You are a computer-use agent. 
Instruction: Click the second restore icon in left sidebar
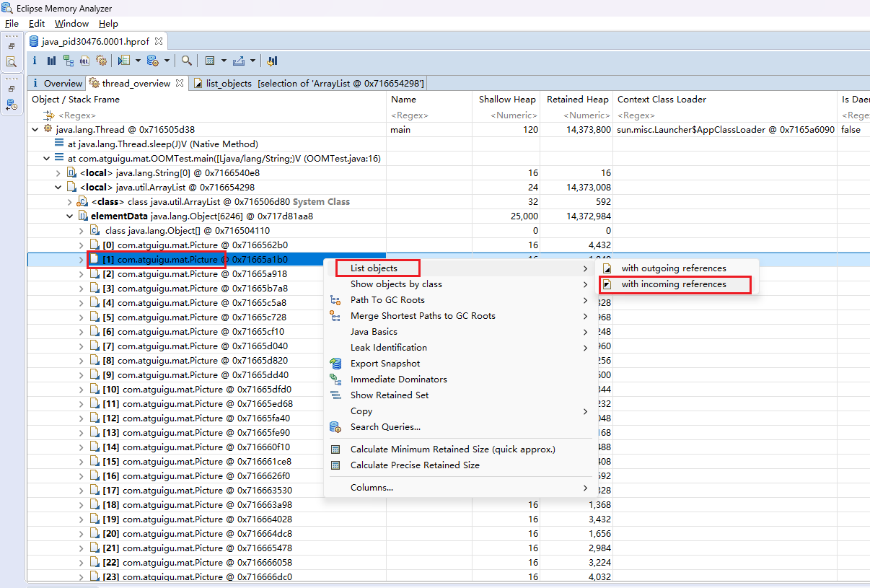click(x=12, y=88)
